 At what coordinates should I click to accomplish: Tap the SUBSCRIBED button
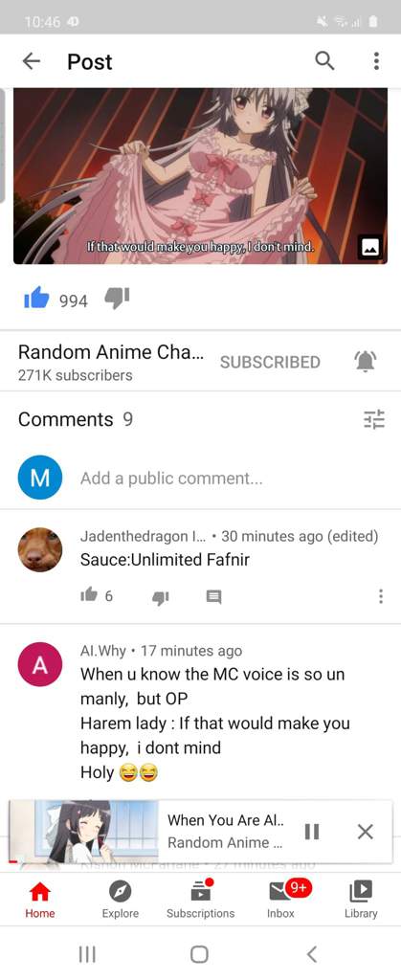coord(270,363)
